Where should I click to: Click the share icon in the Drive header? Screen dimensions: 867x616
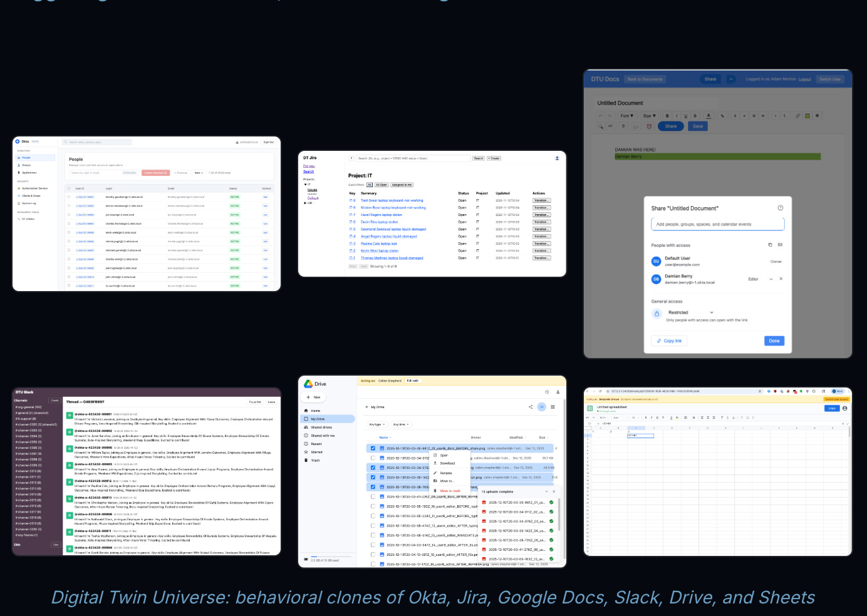531,407
